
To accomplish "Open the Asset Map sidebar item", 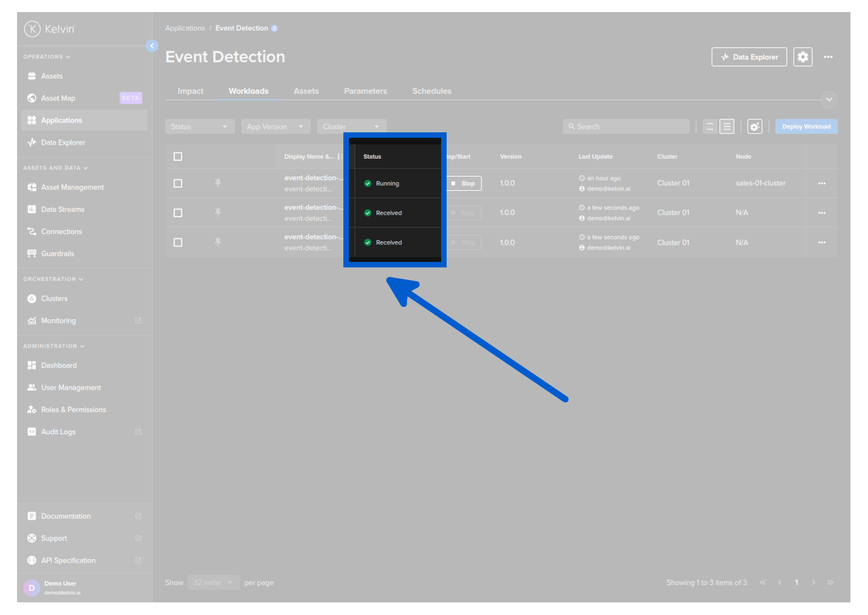I will [58, 98].
